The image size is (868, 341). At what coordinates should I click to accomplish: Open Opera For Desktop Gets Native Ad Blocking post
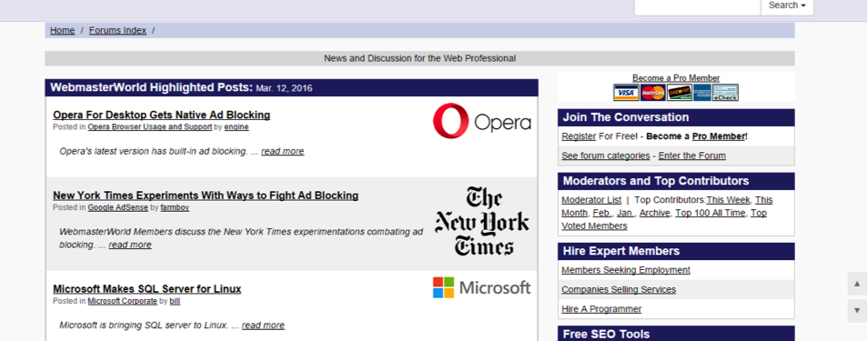click(162, 115)
